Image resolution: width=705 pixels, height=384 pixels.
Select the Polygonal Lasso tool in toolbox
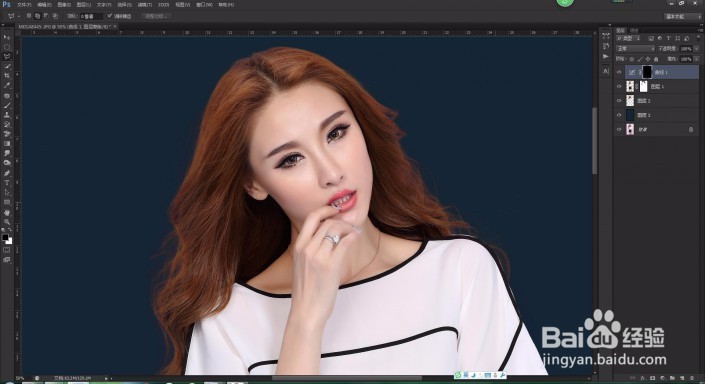[7, 57]
